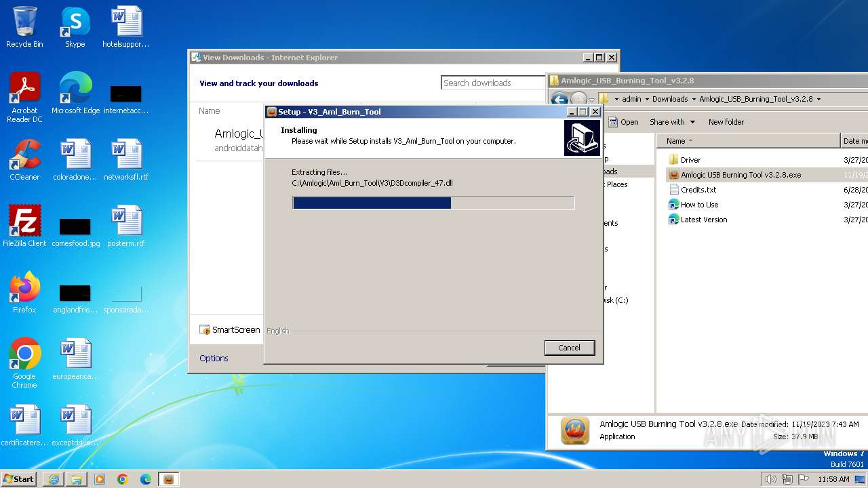Image resolution: width=868 pixels, height=488 pixels.
Task: Click Edge icon in taskbar
Action: (x=146, y=479)
